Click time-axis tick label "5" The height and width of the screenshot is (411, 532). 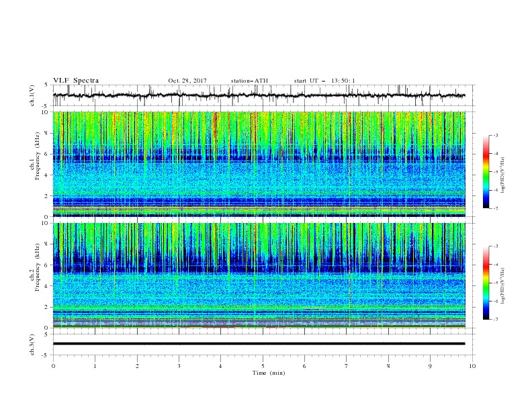click(x=263, y=366)
